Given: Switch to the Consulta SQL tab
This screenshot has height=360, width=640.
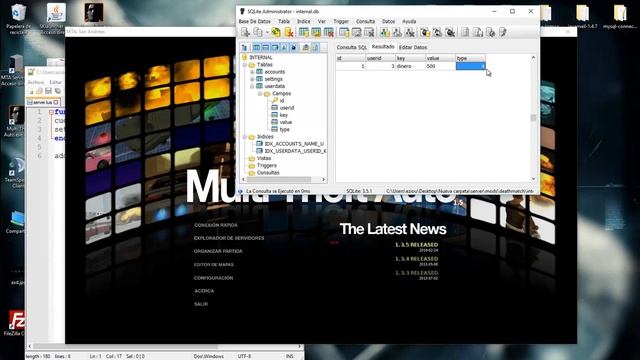Looking at the screenshot, I should pyautogui.click(x=351, y=47).
